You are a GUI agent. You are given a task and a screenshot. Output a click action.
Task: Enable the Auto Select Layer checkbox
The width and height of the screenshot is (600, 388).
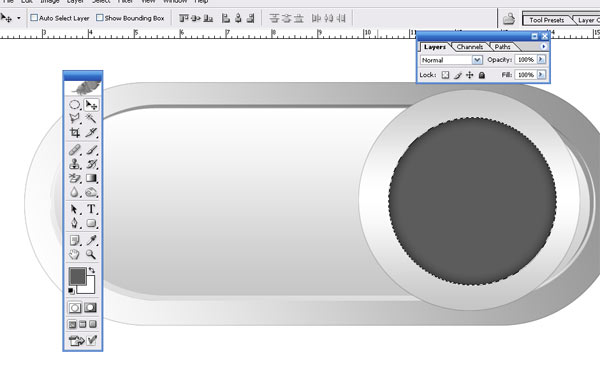[34, 18]
